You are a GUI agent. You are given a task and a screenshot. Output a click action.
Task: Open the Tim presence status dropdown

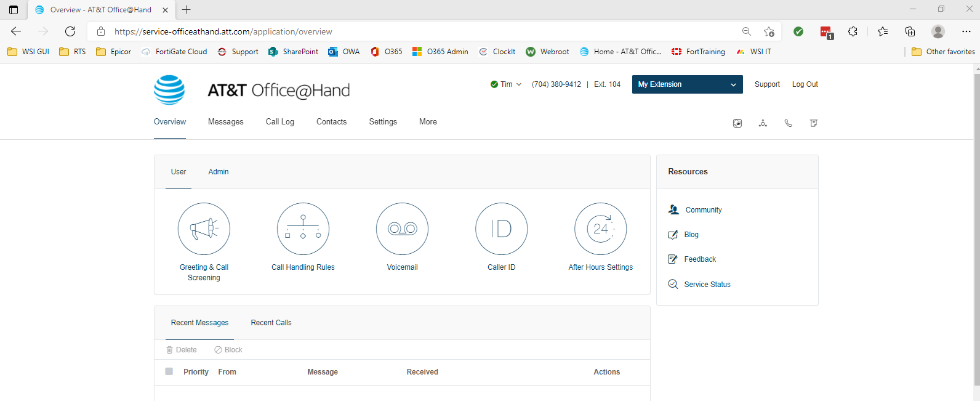pyautogui.click(x=506, y=84)
